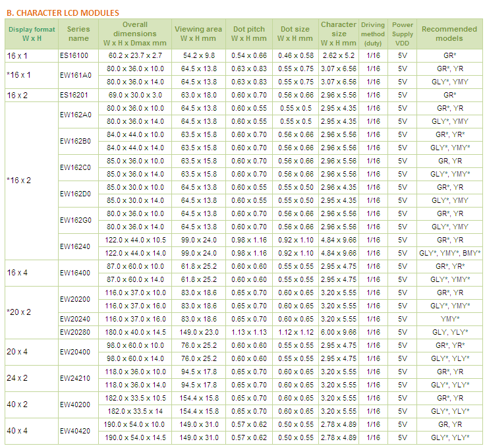Click the '16 x 4' display format cell
Image resolution: width=485 pixels, height=448 pixels.
coord(32,273)
